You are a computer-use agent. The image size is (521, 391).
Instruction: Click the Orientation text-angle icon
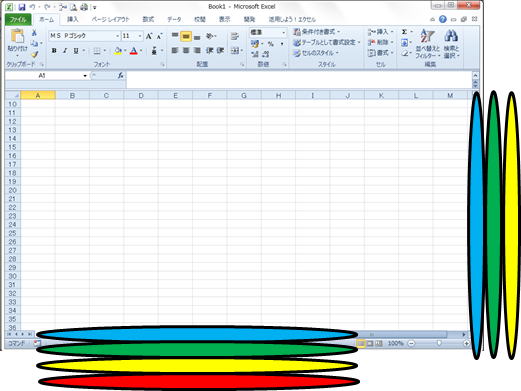(209, 36)
